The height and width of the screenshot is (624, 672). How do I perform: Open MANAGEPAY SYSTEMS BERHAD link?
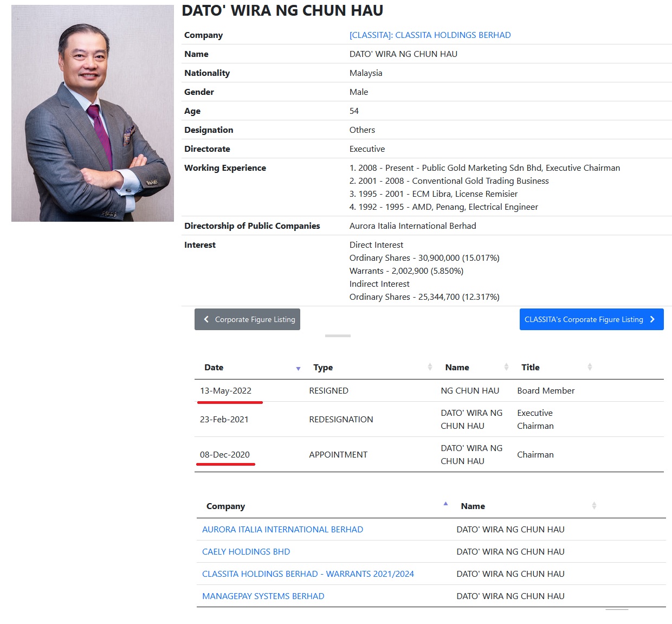click(x=263, y=596)
